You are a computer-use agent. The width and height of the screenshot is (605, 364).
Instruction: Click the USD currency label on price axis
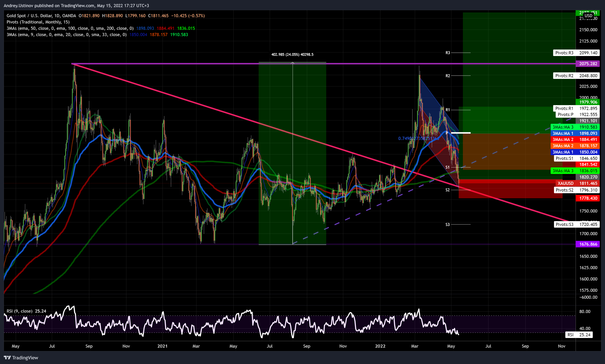(x=588, y=16)
